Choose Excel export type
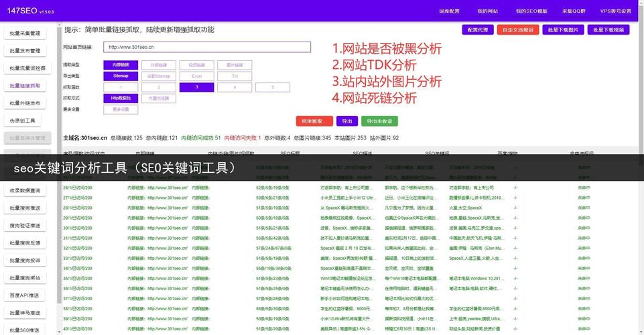Viewport: 644px width, 335px height. click(x=197, y=76)
